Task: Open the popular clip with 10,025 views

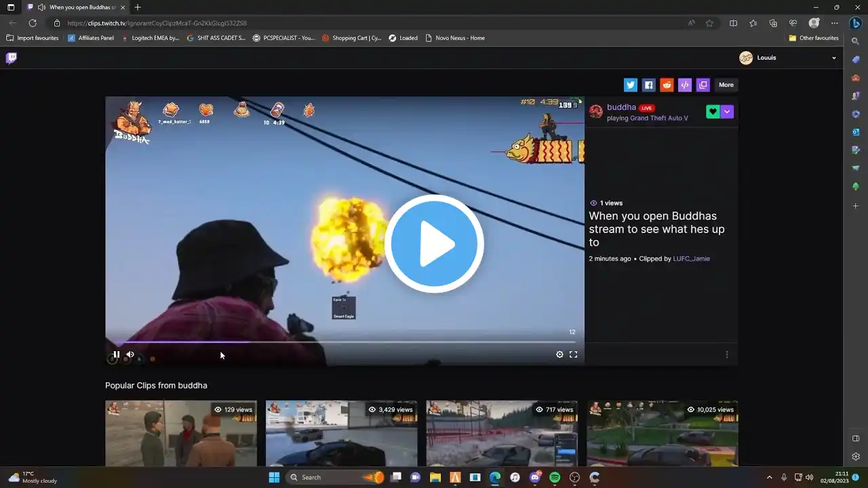Action: [663, 433]
